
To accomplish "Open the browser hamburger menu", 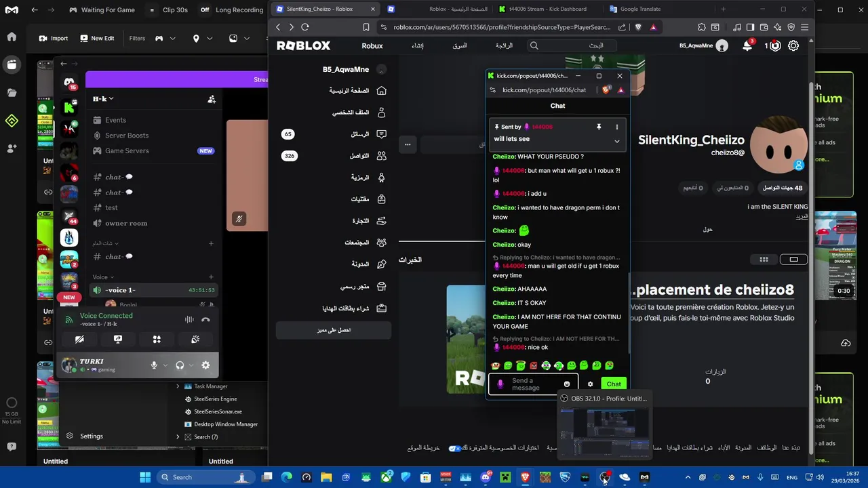I will pos(804,27).
